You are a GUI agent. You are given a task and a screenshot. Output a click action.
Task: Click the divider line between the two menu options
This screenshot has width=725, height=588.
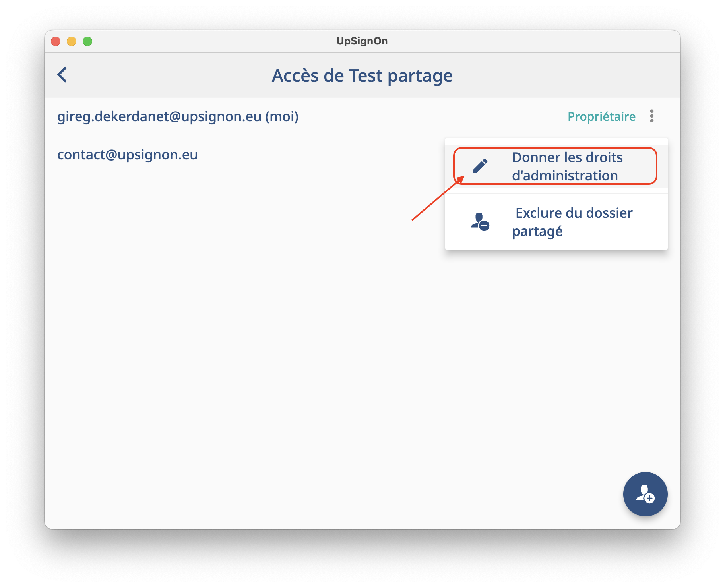(556, 194)
